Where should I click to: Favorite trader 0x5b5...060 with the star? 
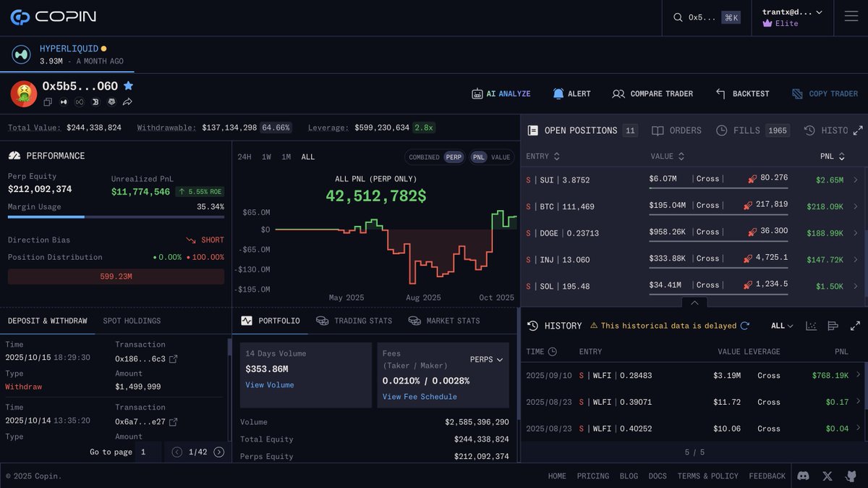128,85
